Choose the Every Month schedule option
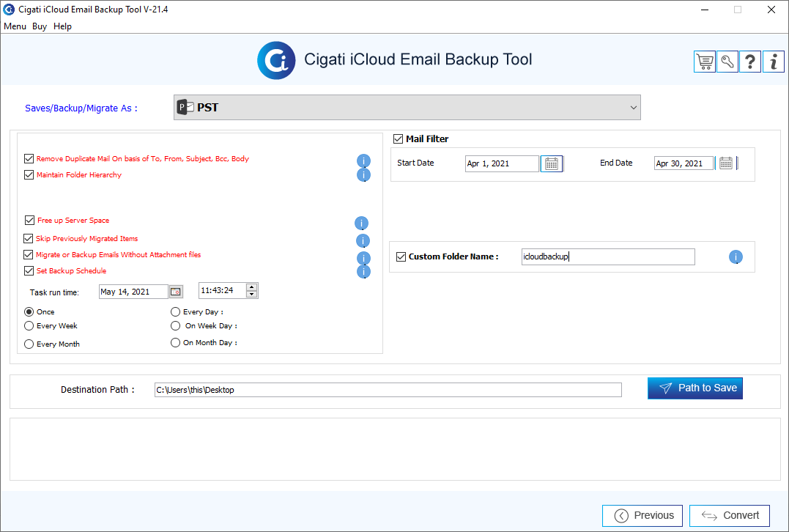789x532 pixels. [29, 344]
